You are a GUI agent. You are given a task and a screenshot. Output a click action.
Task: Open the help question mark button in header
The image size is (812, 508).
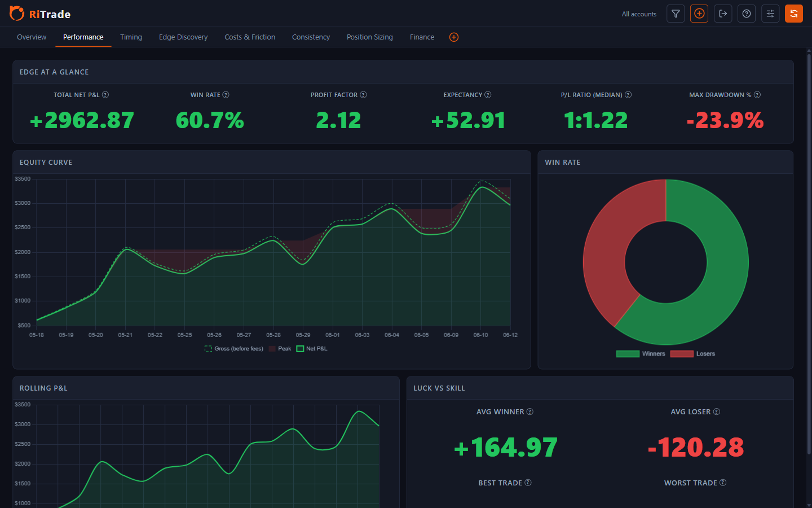pyautogui.click(x=747, y=14)
